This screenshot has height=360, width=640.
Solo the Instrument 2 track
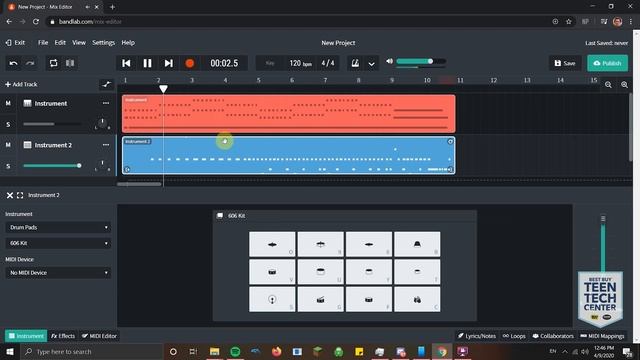tap(8, 166)
